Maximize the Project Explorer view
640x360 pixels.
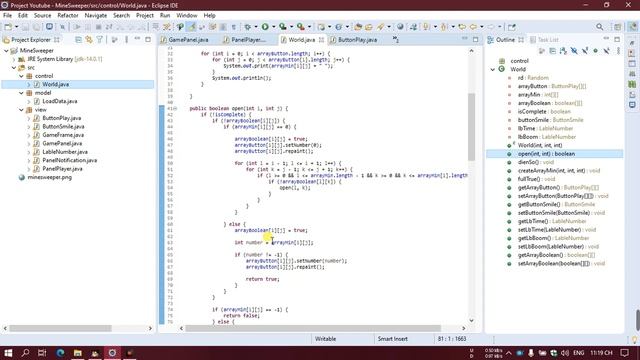tap(148, 39)
